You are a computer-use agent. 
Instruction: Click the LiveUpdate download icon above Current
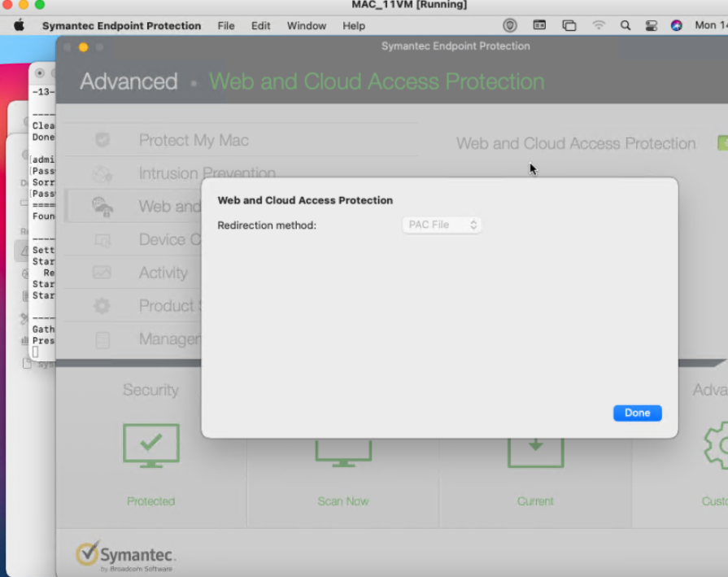[535, 453]
